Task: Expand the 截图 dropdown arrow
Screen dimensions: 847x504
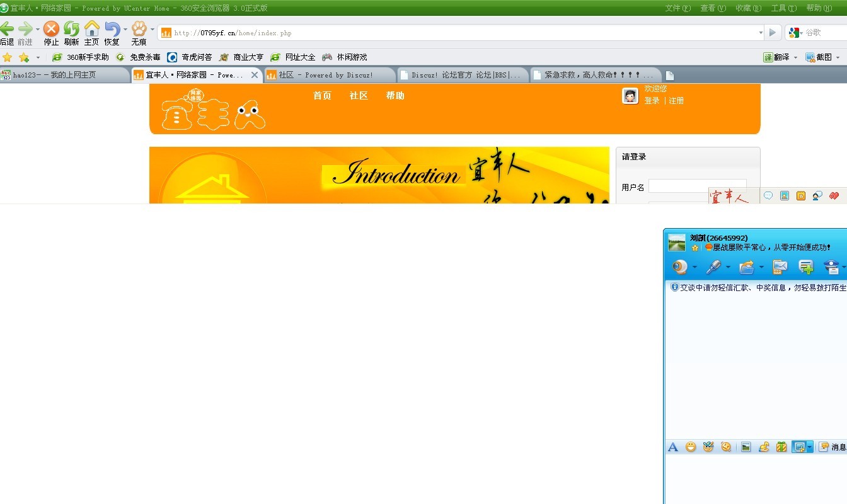Action: (x=838, y=57)
